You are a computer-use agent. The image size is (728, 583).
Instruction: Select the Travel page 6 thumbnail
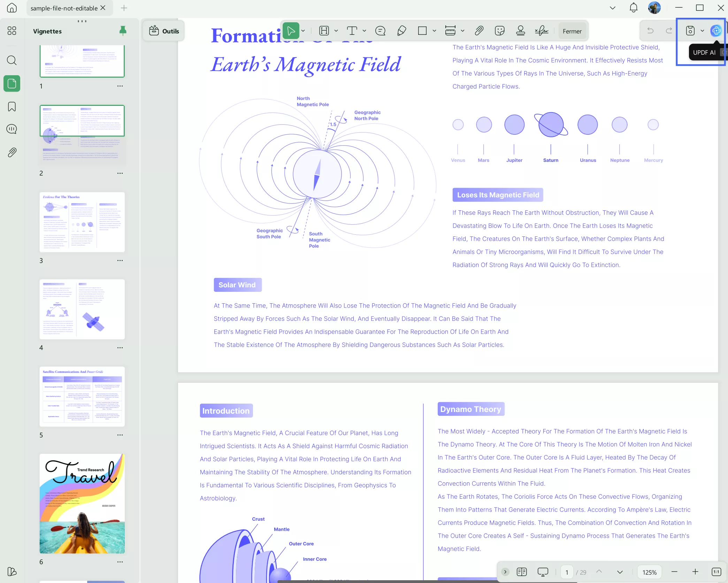click(x=82, y=503)
